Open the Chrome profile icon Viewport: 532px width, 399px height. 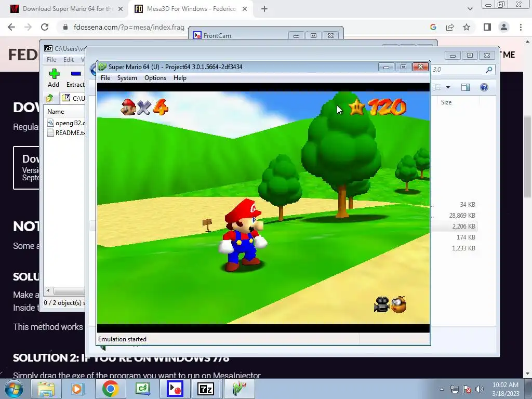point(504,27)
